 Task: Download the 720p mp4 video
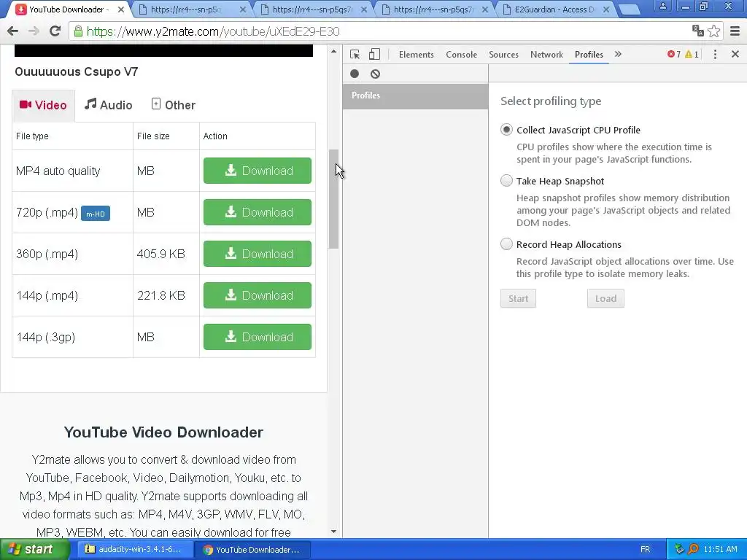coord(258,212)
